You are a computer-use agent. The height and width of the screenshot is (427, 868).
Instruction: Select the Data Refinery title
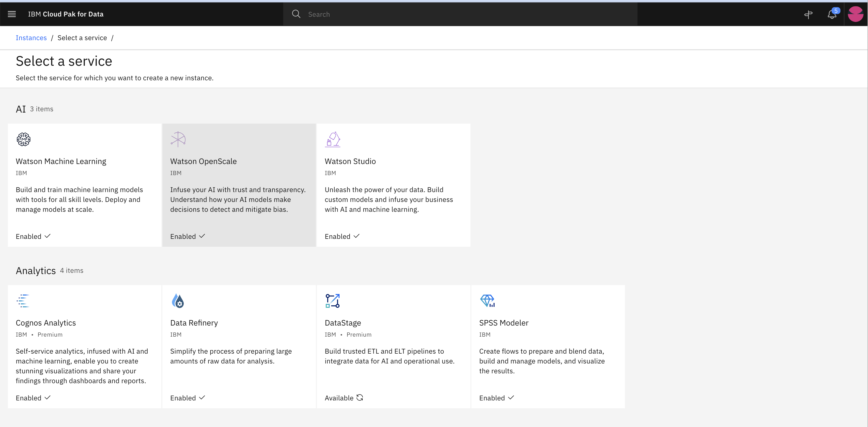(x=194, y=323)
